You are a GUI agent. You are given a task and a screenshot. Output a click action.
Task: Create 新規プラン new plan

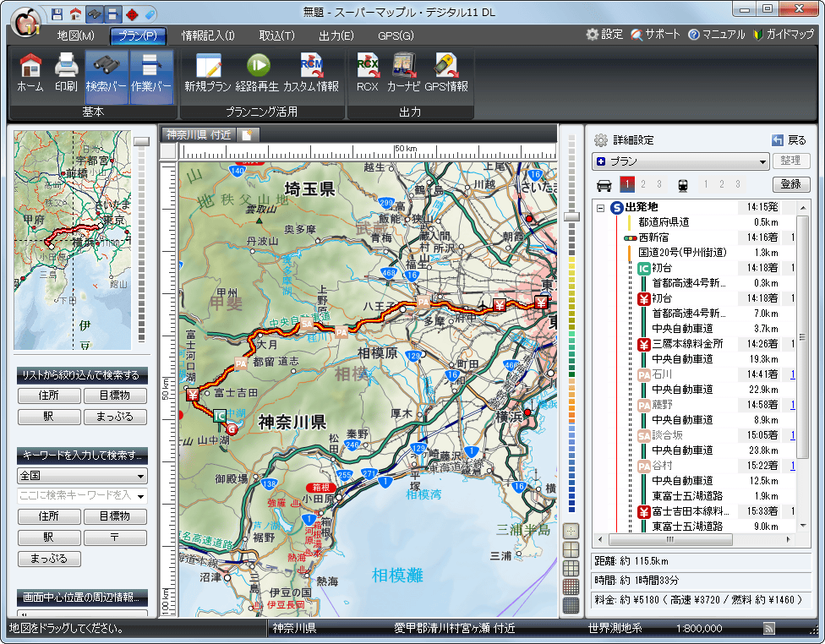(208, 74)
